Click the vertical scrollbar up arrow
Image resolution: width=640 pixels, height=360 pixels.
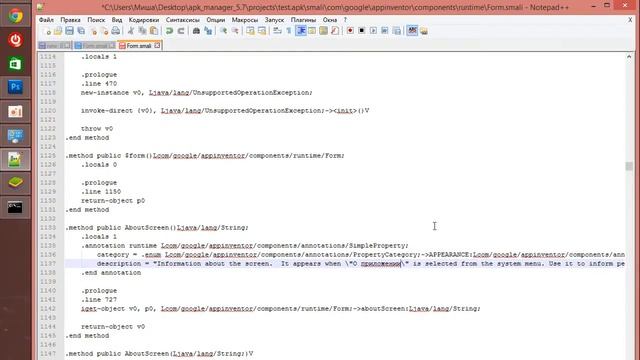point(629,57)
